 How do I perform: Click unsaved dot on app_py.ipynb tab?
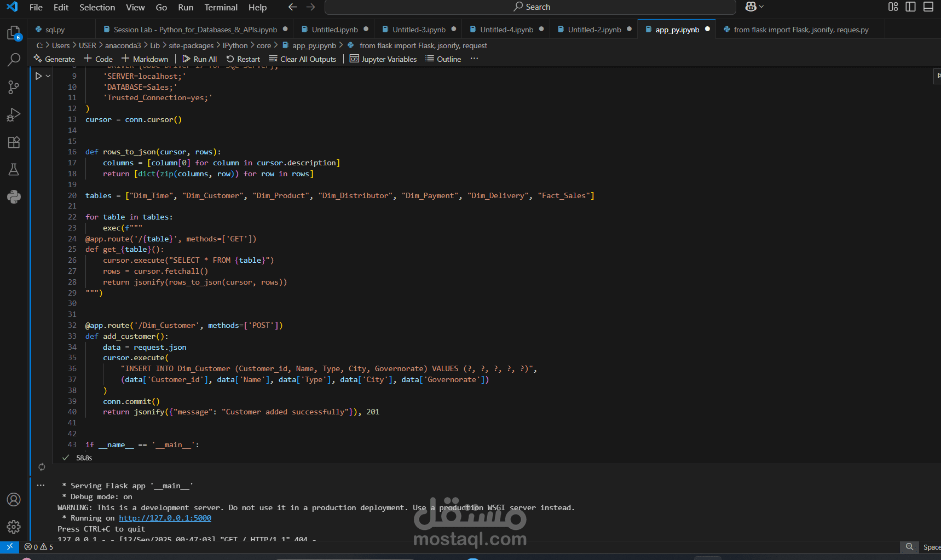point(707,29)
